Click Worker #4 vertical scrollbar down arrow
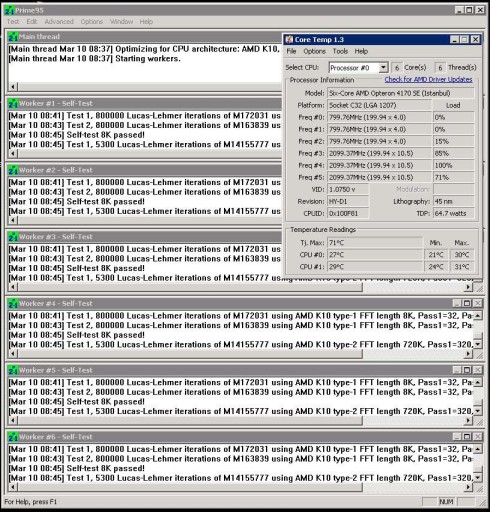Screen dimensions: 490x512 (478, 344)
